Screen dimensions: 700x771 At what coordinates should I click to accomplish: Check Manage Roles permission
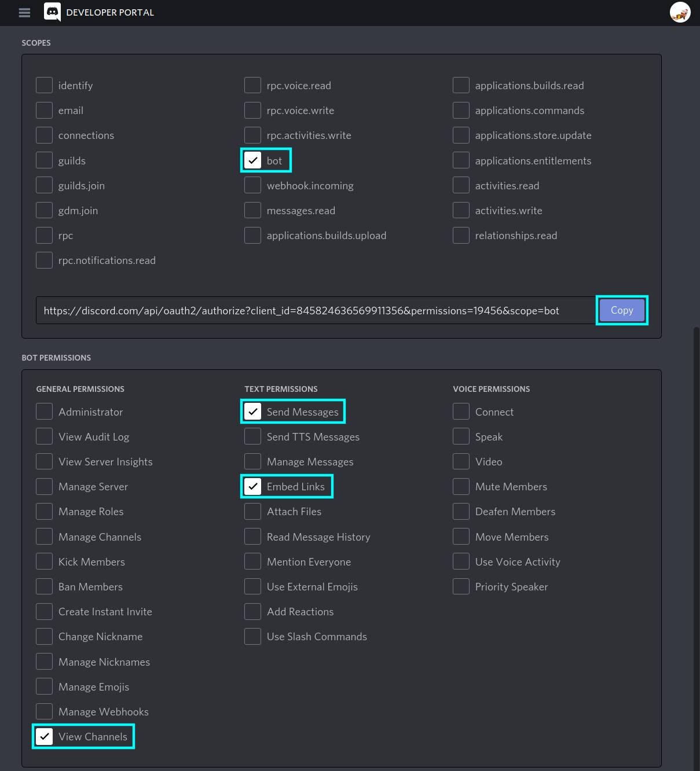(x=44, y=511)
